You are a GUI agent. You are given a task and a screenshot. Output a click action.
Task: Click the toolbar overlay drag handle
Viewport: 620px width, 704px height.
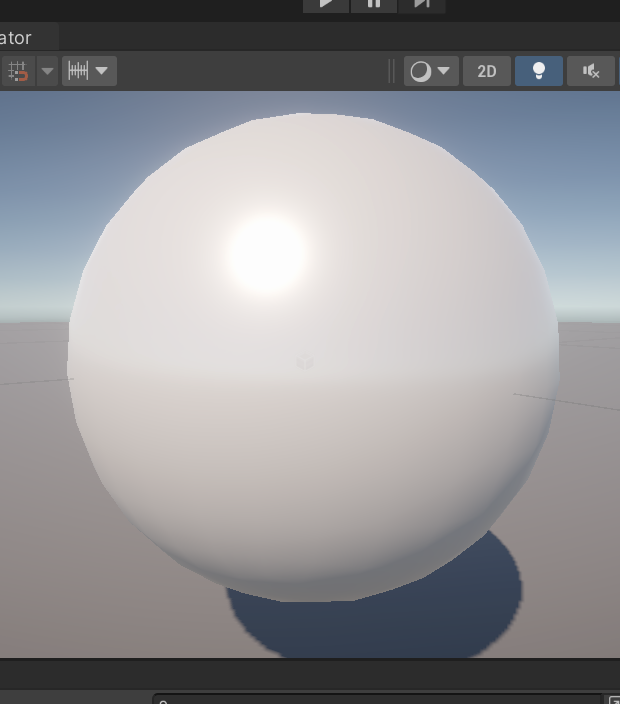coord(391,71)
